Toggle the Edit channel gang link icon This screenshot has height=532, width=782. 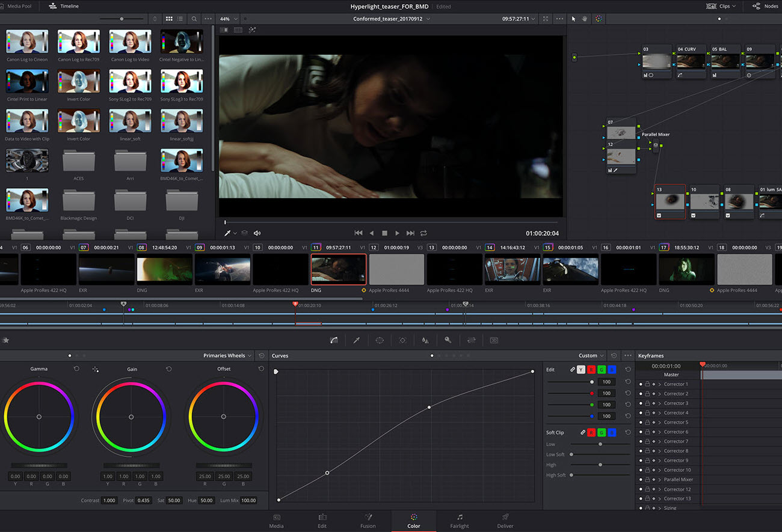[x=572, y=370]
